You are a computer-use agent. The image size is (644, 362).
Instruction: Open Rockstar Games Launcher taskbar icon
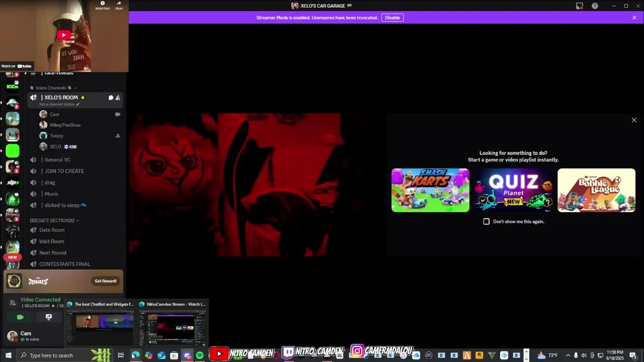click(x=479, y=355)
